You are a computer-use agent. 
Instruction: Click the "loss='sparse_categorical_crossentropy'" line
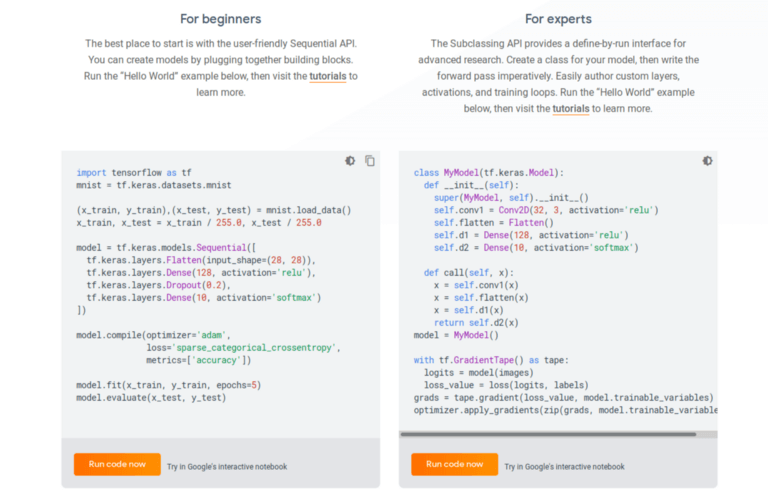(x=243, y=348)
